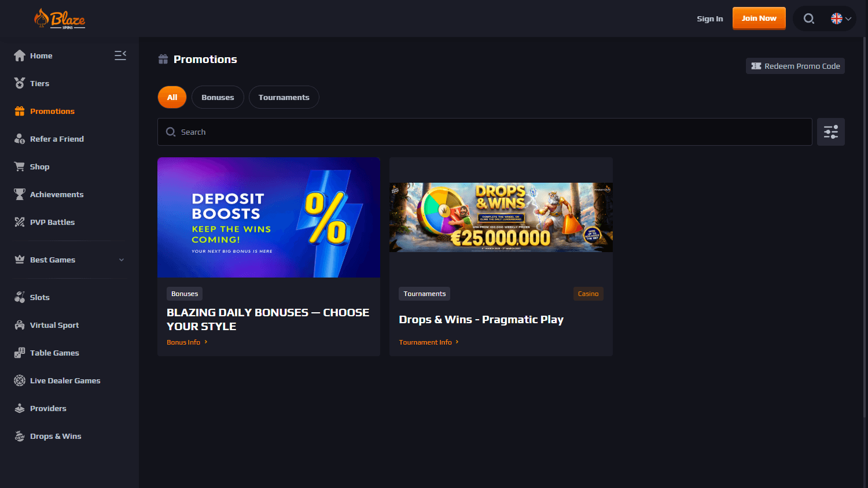Switch to the Bonuses tab
The height and width of the screenshot is (488, 868).
[218, 97]
